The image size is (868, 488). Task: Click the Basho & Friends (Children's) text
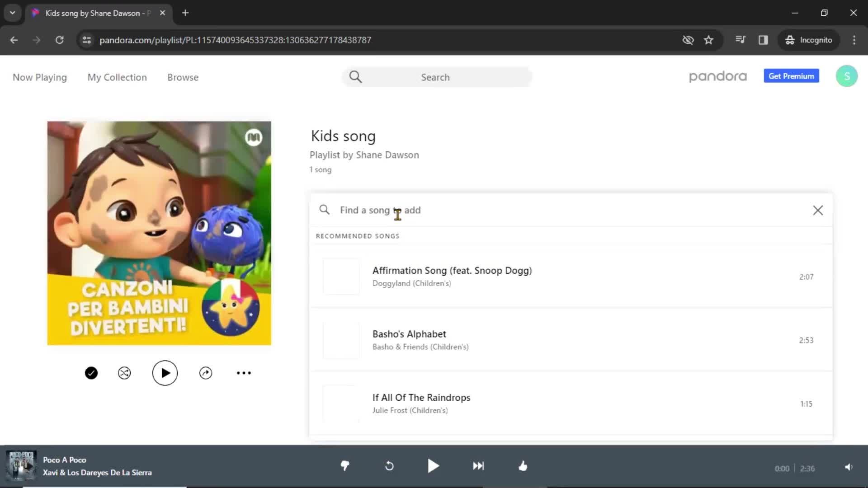pyautogui.click(x=420, y=347)
